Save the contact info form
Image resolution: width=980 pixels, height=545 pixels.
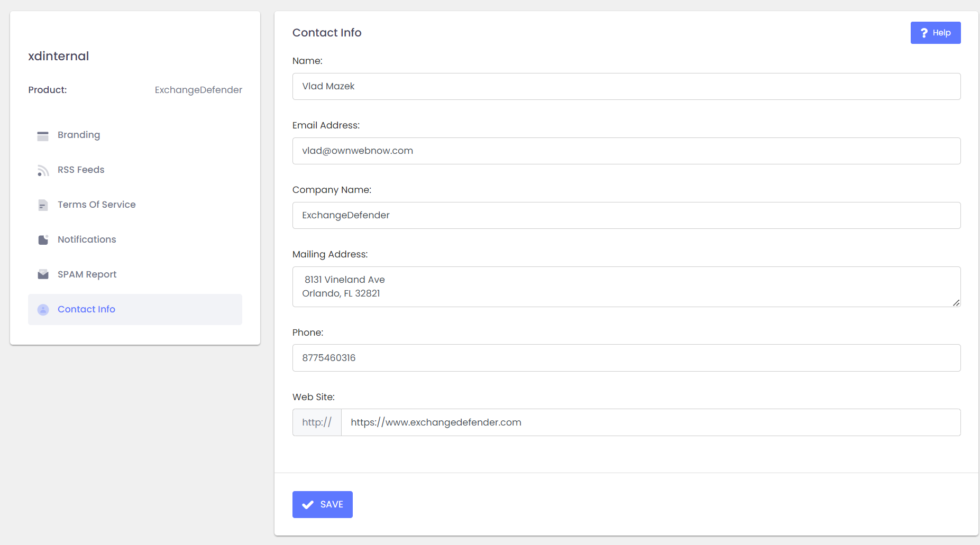322,504
